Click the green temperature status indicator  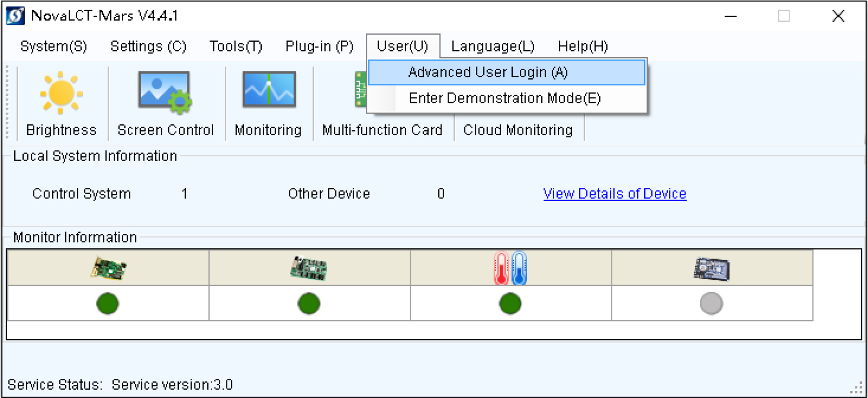click(510, 304)
